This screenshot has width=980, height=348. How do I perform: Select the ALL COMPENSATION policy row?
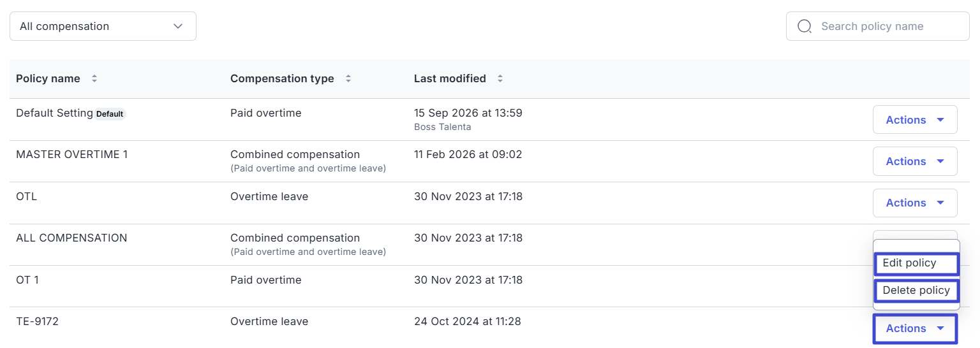tap(489, 245)
